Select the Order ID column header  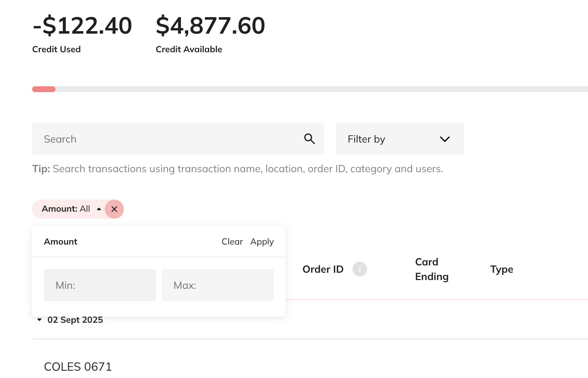[323, 269]
